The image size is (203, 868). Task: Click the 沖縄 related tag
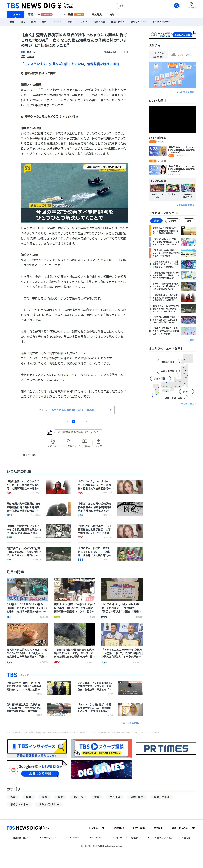34,455
